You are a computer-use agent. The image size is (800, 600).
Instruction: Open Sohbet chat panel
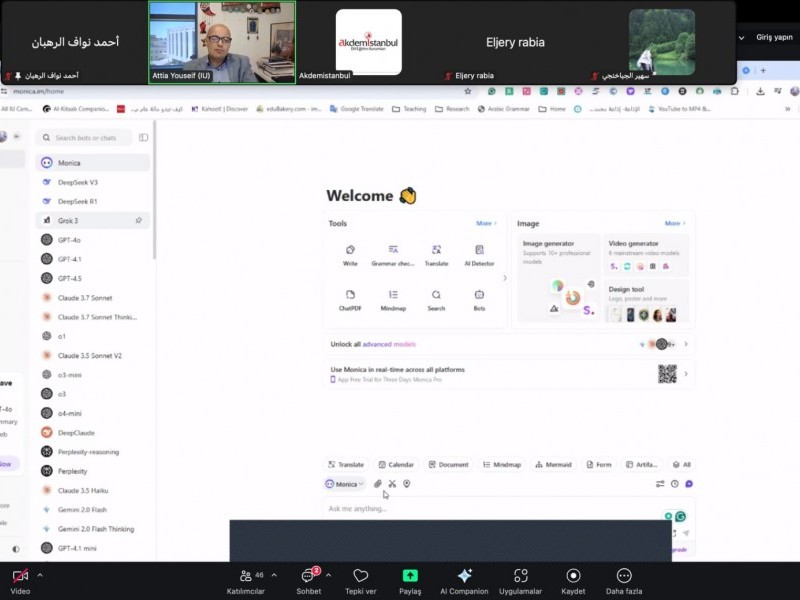coord(309,581)
